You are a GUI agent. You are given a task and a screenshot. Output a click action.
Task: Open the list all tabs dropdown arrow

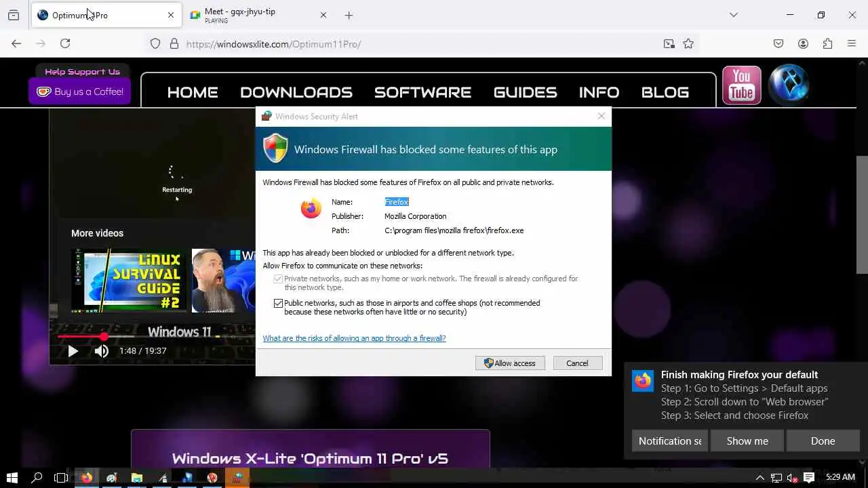pos(733,15)
